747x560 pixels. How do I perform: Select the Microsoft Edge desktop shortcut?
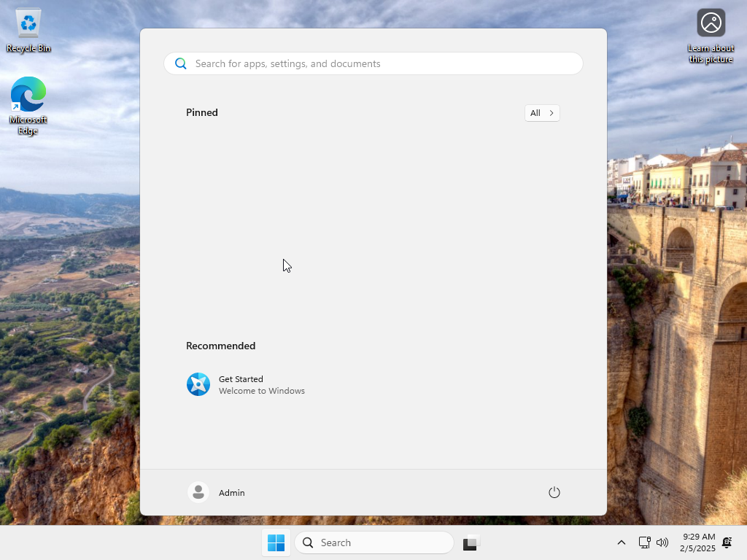pos(28,106)
